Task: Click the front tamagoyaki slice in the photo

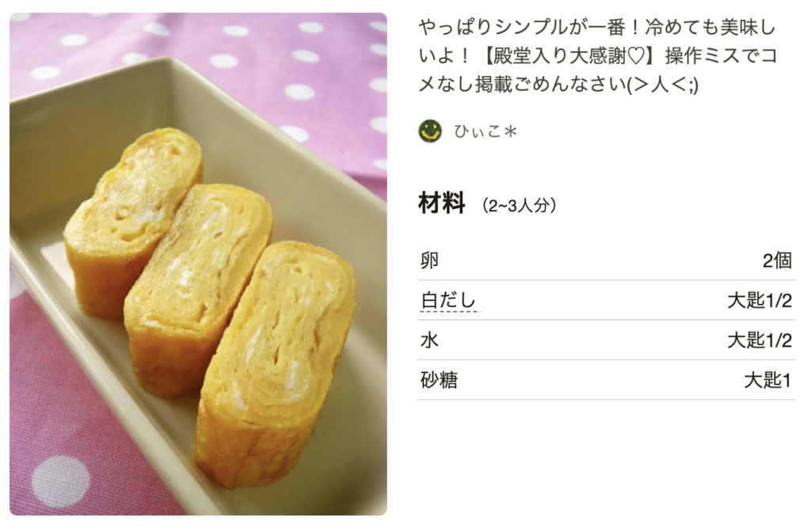Action: pyautogui.click(x=275, y=364)
